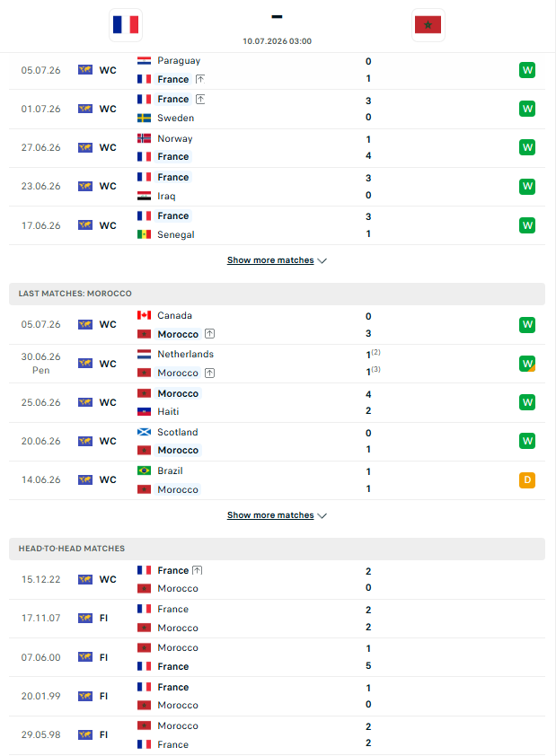Expand Show more matches under Morocco section

pyautogui.click(x=270, y=515)
